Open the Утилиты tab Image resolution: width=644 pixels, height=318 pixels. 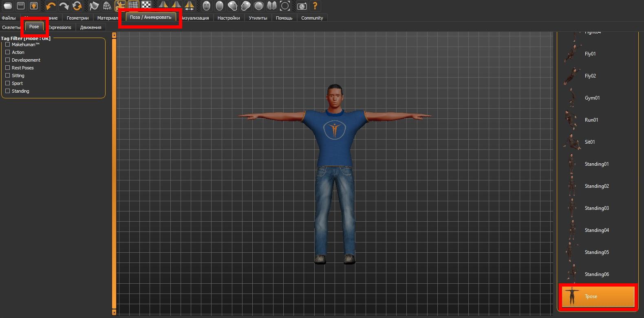258,18
